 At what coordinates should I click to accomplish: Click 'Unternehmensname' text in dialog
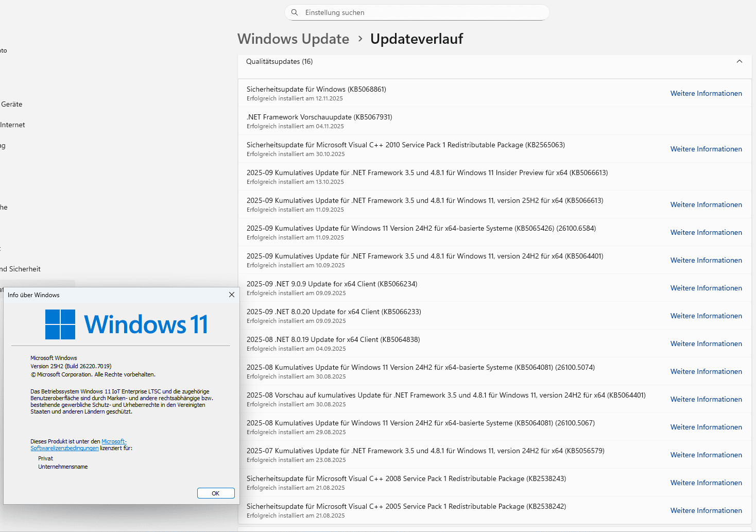[x=63, y=467]
